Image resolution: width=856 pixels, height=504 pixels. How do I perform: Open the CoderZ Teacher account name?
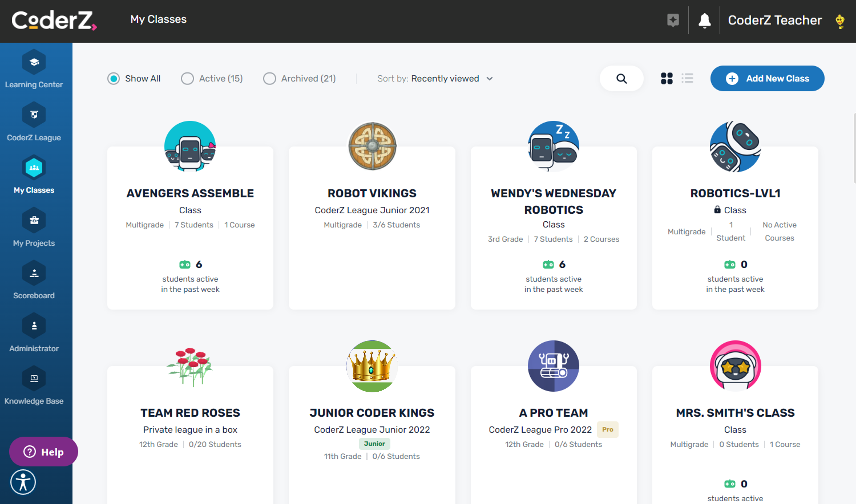(x=775, y=20)
